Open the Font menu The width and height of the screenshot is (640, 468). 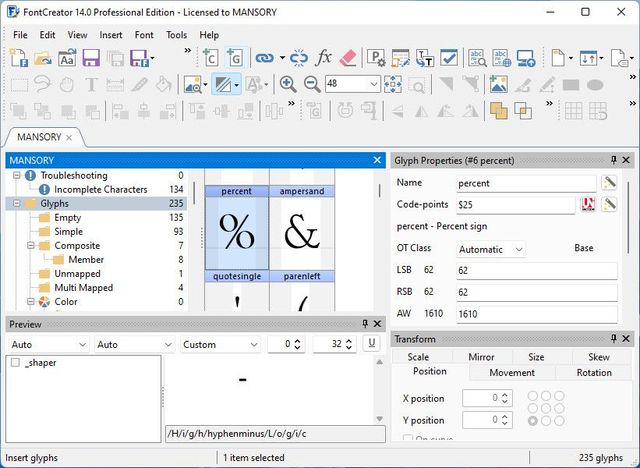[x=144, y=35]
